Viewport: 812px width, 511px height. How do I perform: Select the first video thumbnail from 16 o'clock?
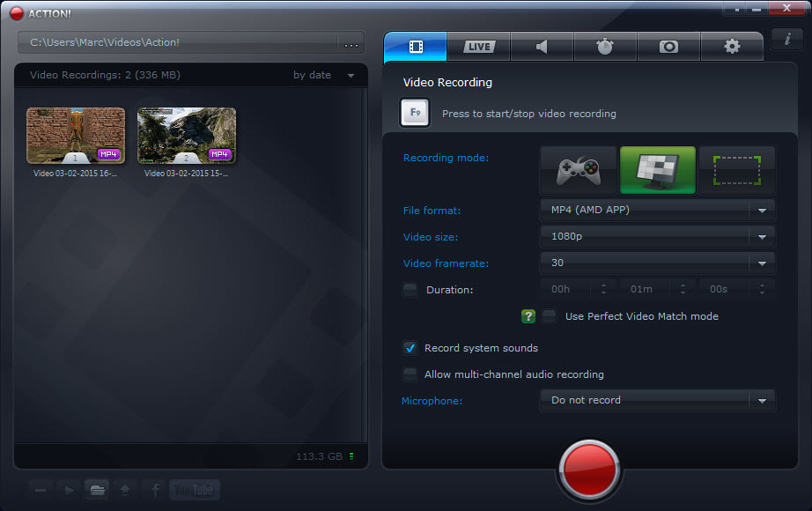point(76,136)
